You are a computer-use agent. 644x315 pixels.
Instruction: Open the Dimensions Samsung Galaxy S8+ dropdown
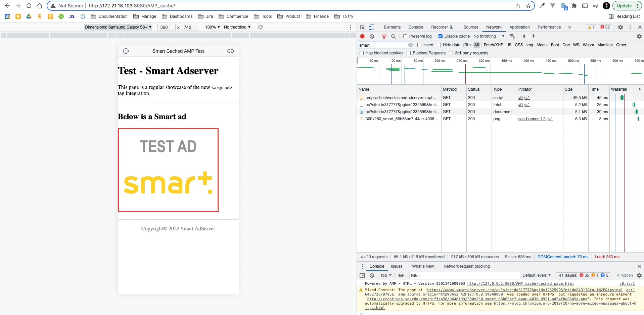click(118, 27)
